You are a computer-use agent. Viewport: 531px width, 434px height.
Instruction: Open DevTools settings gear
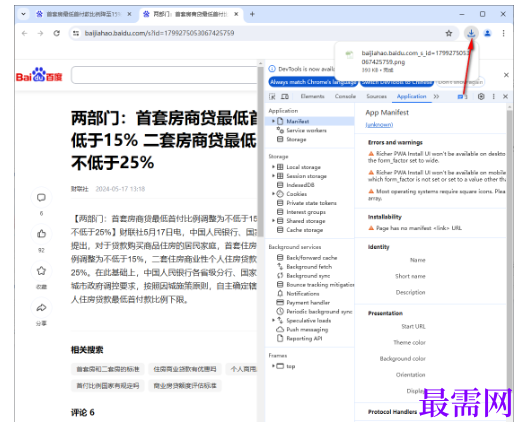[481, 96]
